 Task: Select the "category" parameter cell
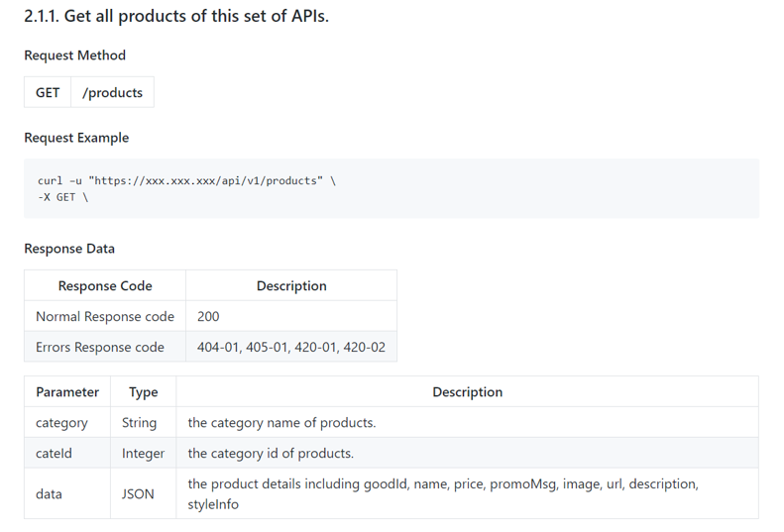pyautogui.click(x=61, y=422)
